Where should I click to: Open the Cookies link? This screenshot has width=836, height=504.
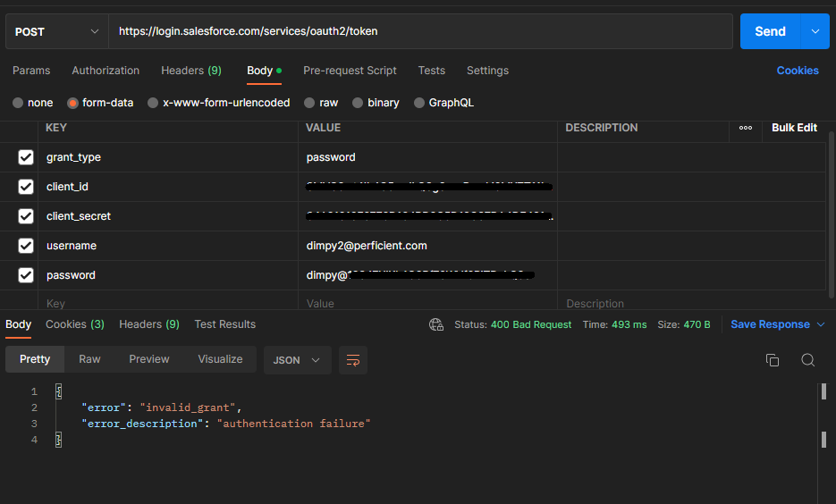point(798,71)
